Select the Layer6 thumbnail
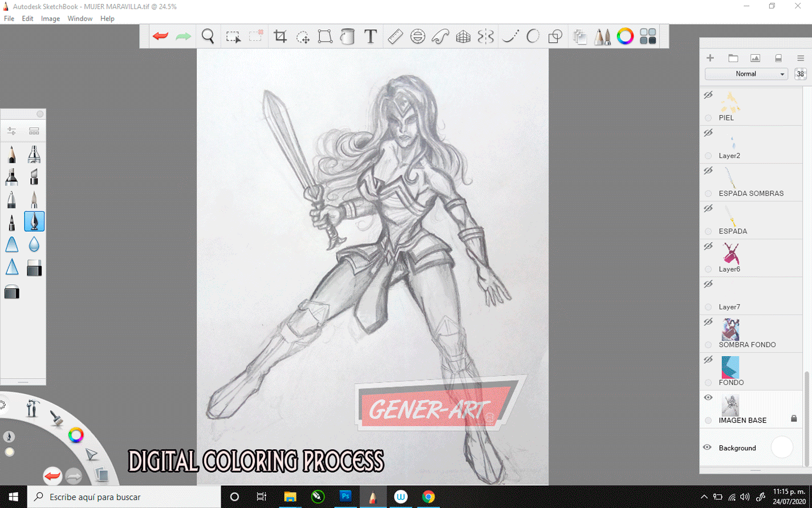812x508 pixels. coord(730,253)
